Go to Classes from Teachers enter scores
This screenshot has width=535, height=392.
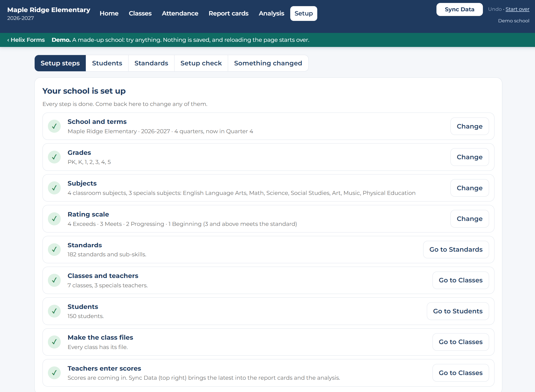[461, 373]
